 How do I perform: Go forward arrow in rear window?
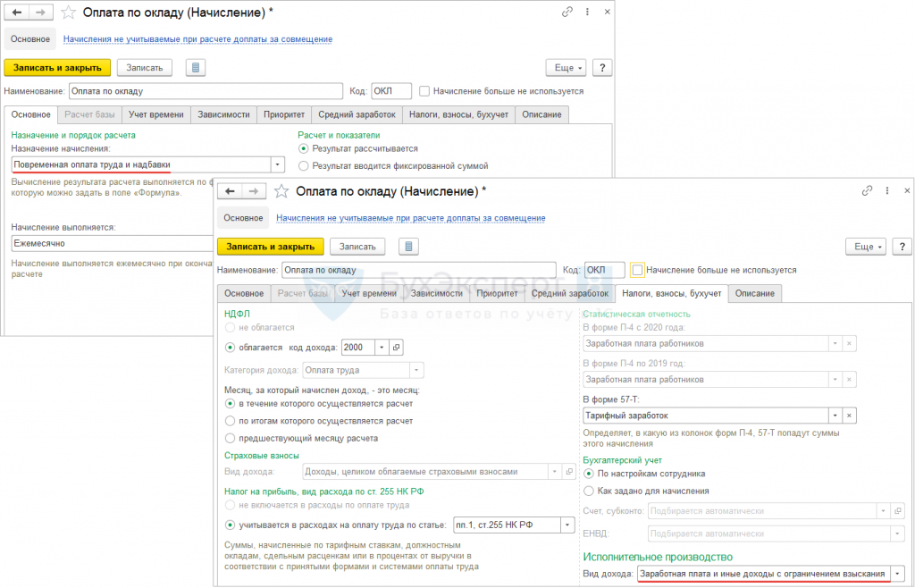(x=40, y=13)
